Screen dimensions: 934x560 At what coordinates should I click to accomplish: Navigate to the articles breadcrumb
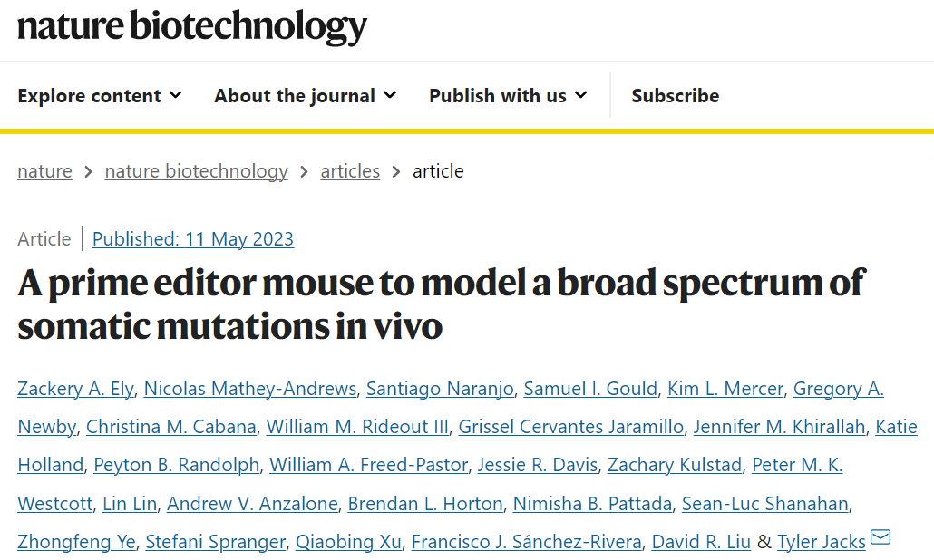(x=350, y=171)
